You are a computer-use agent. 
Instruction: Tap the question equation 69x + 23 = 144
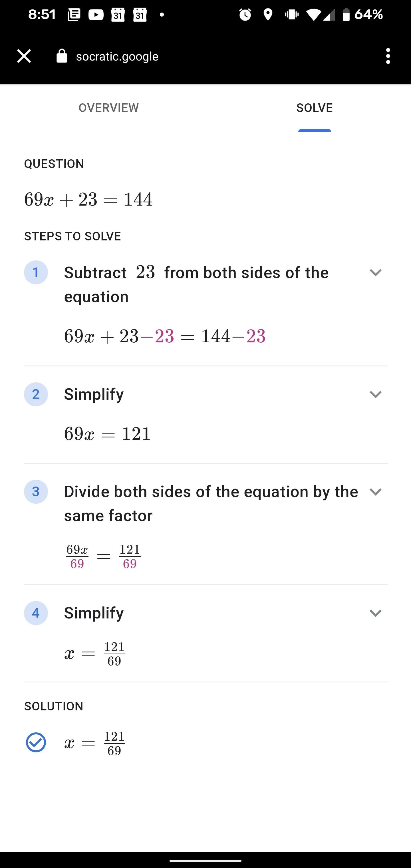click(88, 200)
